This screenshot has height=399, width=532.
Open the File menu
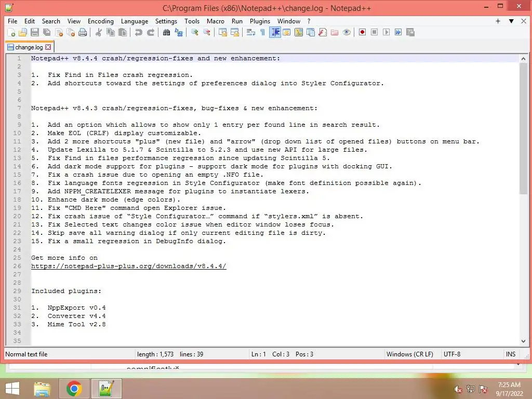tap(12, 21)
